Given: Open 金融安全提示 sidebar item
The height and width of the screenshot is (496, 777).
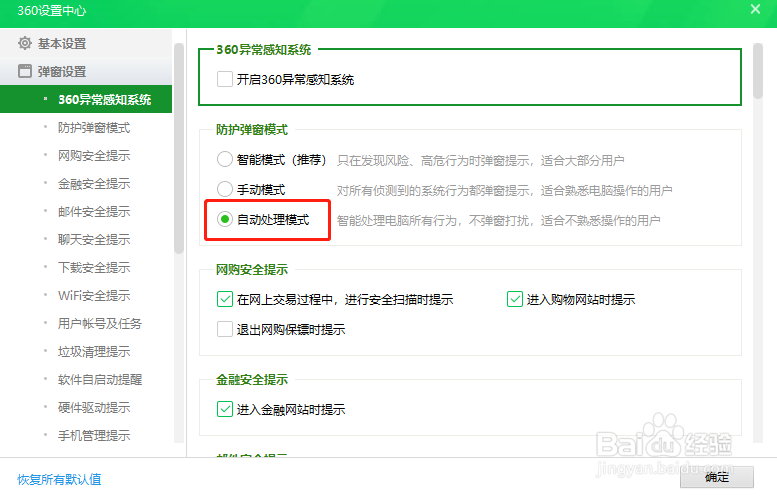Looking at the screenshot, I should click(x=94, y=184).
